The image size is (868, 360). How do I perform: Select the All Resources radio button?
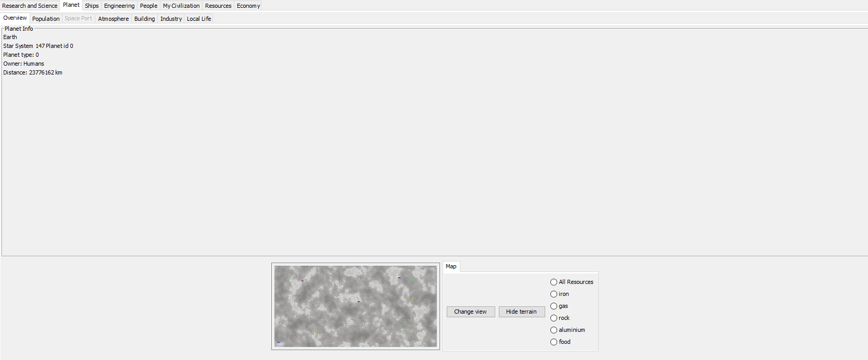[572, 282]
